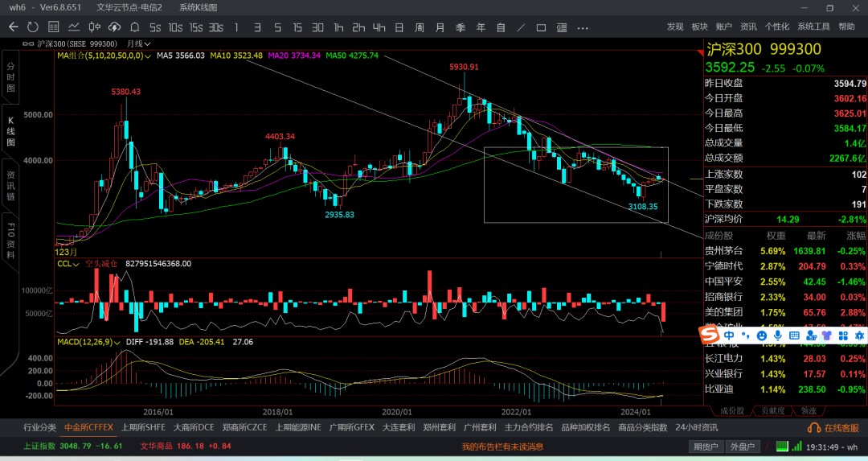Select the line drawing tool icon

[x=521, y=27]
